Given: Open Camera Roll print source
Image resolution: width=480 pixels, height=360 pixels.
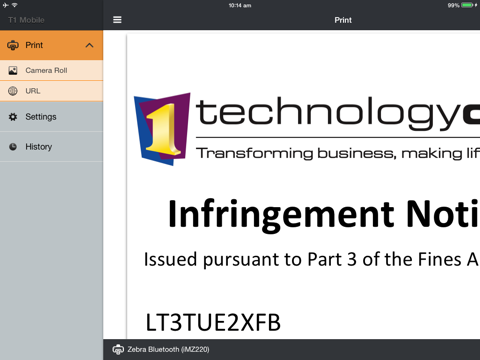Looking at the screenshot, I should 51,70.
